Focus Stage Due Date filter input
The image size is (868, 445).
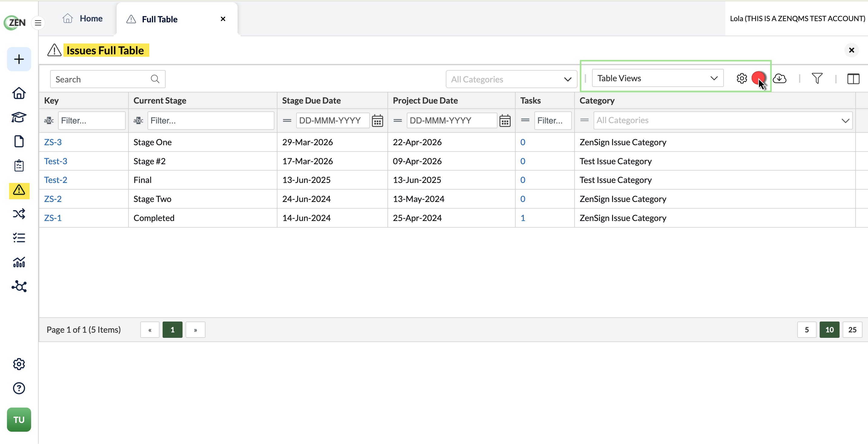pos(332,120)
